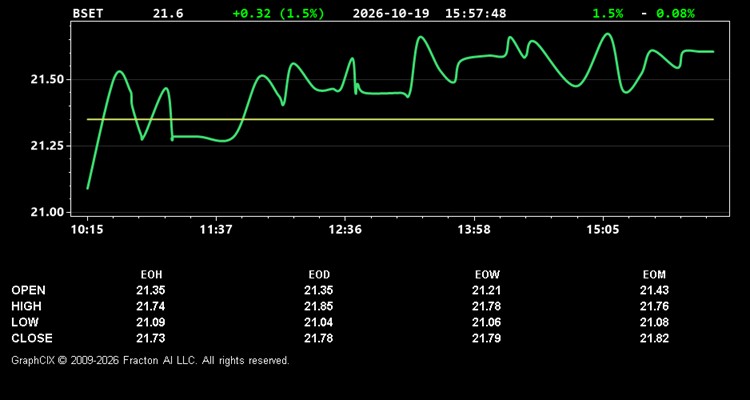Click the OPEN row label

tap(29, 290)
